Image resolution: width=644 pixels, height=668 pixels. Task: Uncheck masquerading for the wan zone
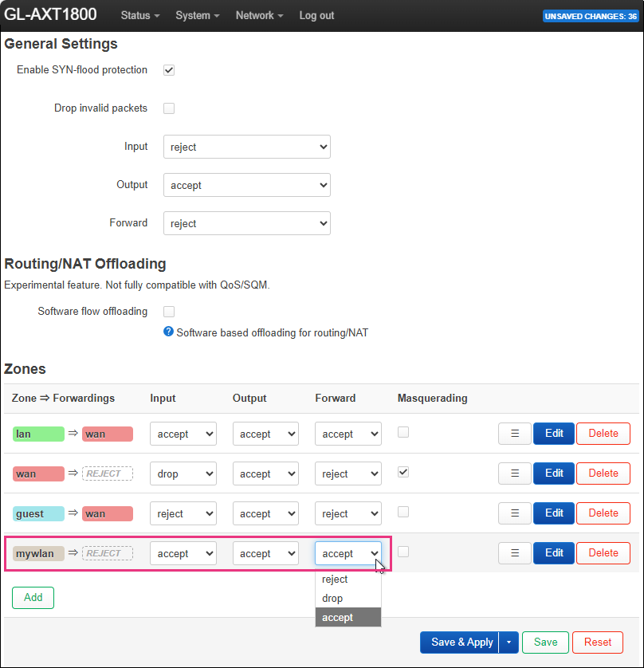click(x=403, y=472)
